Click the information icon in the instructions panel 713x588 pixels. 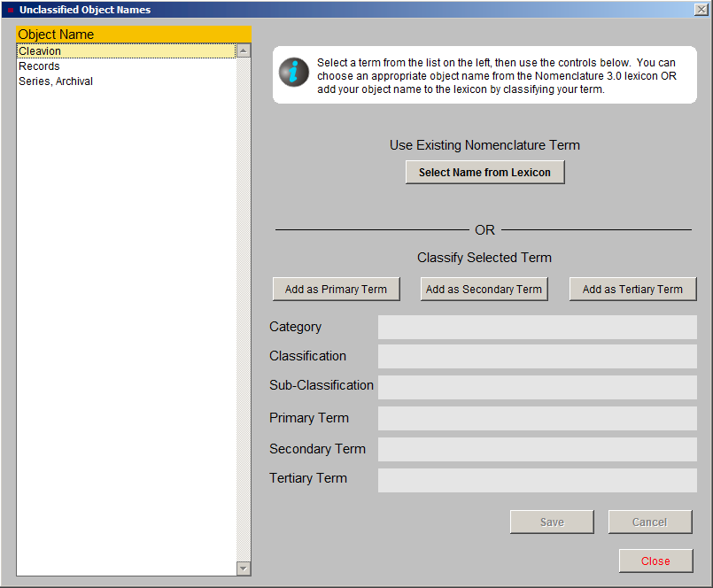point(293,73)
